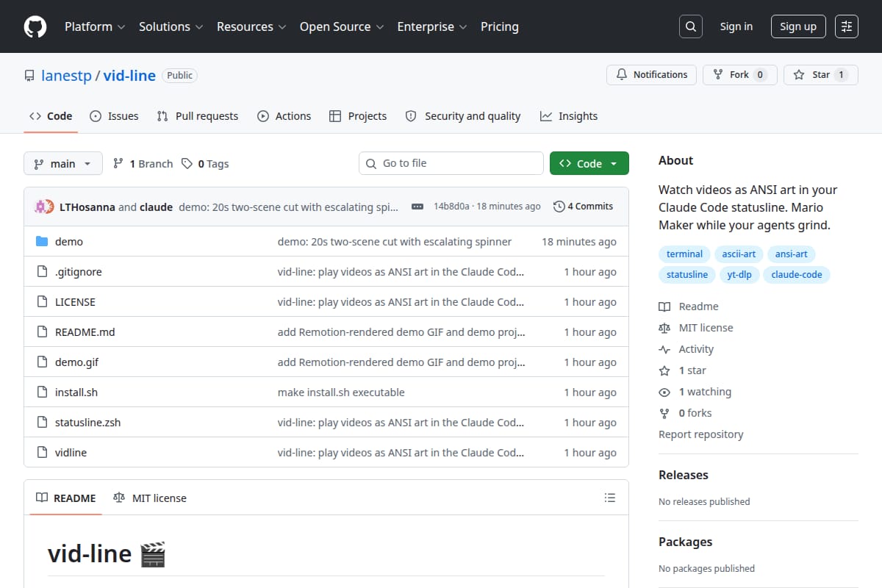
Task: Click the LTHosanna avatar icon
Action: tap(41, 207)
